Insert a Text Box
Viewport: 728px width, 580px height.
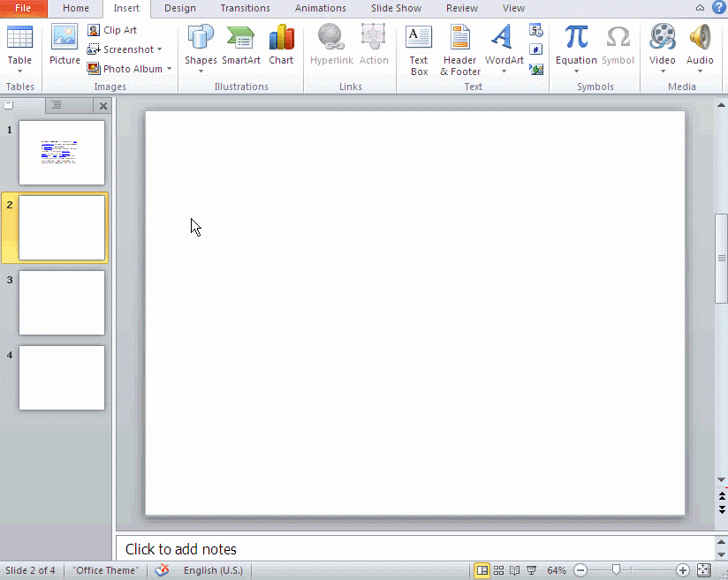(x=419, y=49)
